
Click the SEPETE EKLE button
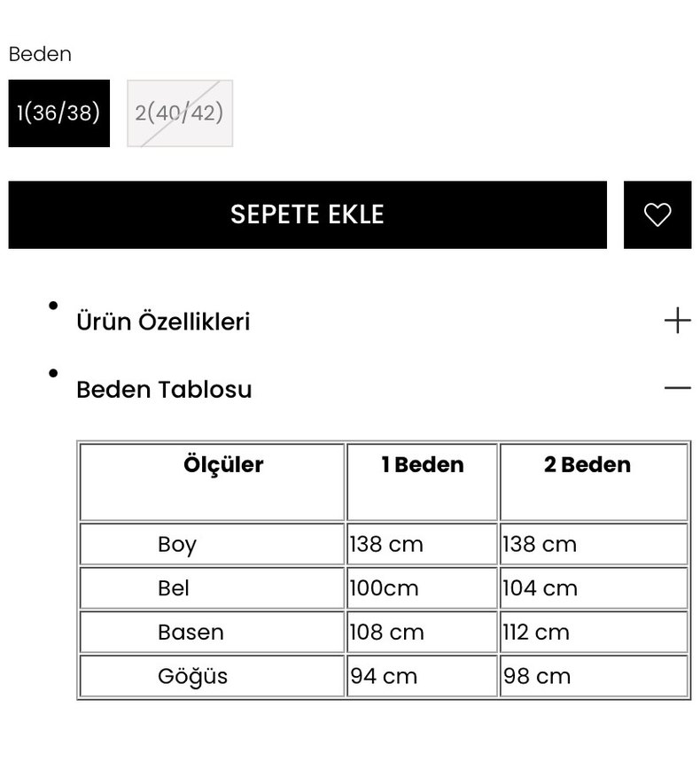(x=307, y=214)
